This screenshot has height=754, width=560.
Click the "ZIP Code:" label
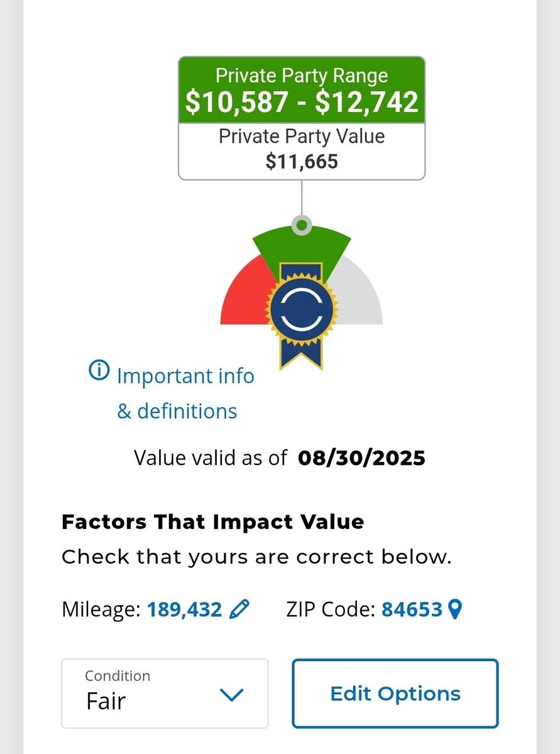330,609
